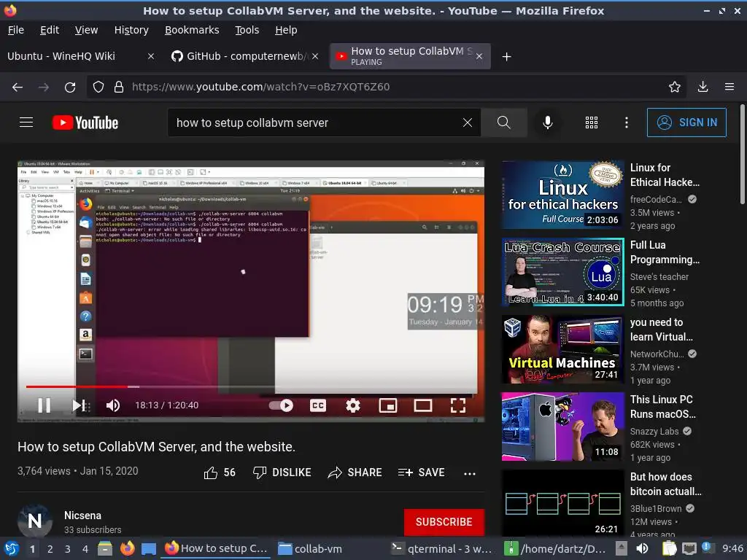This screenshot has width=747, height=560.
Task: Open the File menu
Action: tap(16, 30)
